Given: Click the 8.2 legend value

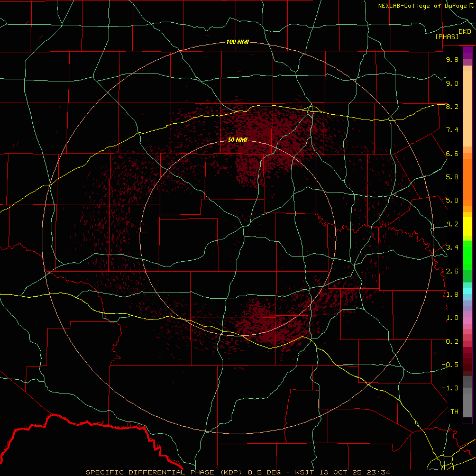Looking at the screenshot, I should [452, 106].
